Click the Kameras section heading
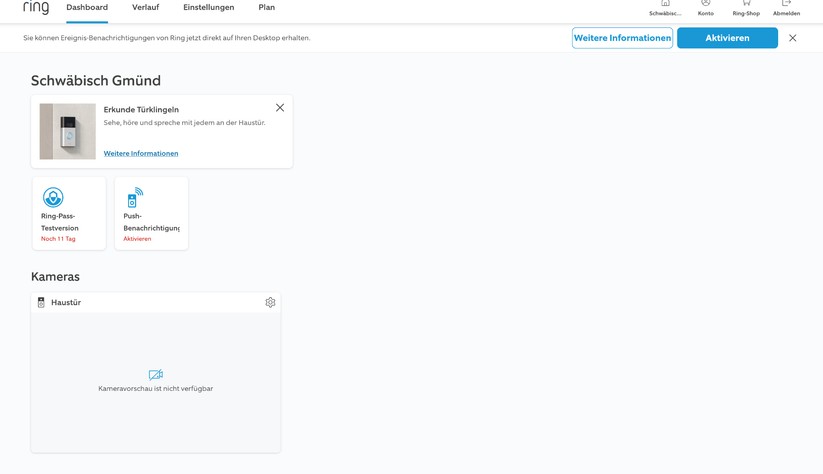The height and width of the screenshot is (474, 823). [55, 277]
